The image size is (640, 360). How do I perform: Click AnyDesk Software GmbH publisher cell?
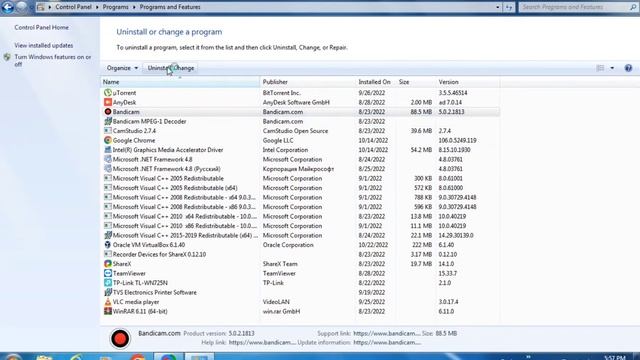tap(296, 102)
